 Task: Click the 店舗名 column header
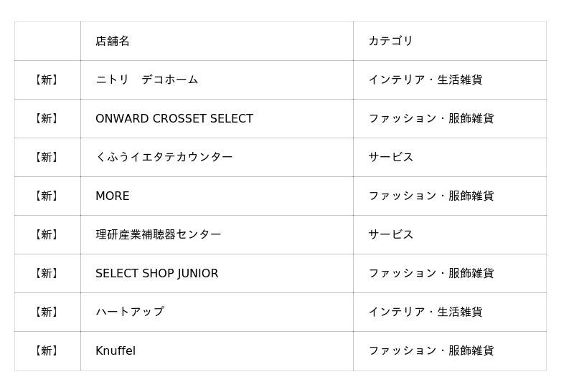tap(113, 41)
